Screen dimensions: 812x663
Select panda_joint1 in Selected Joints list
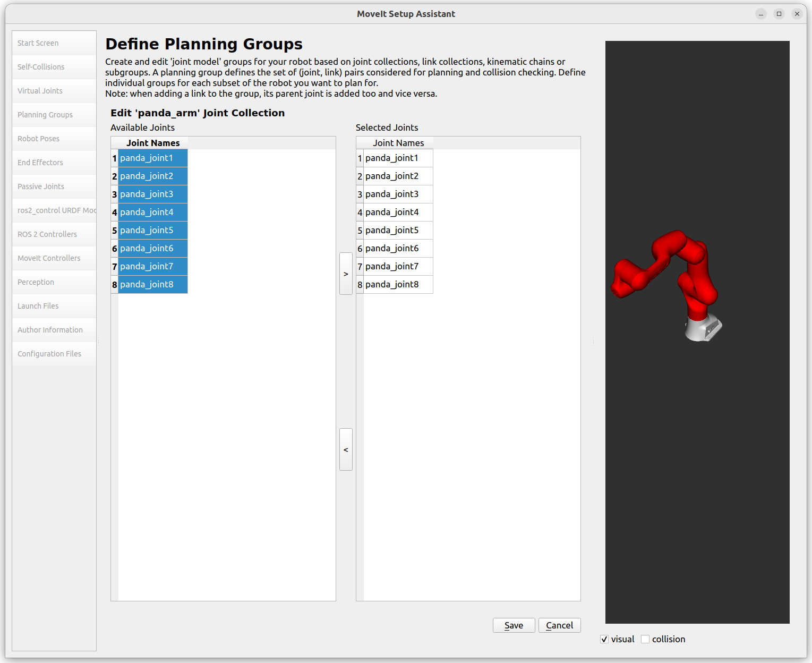[x=392, y=158]
